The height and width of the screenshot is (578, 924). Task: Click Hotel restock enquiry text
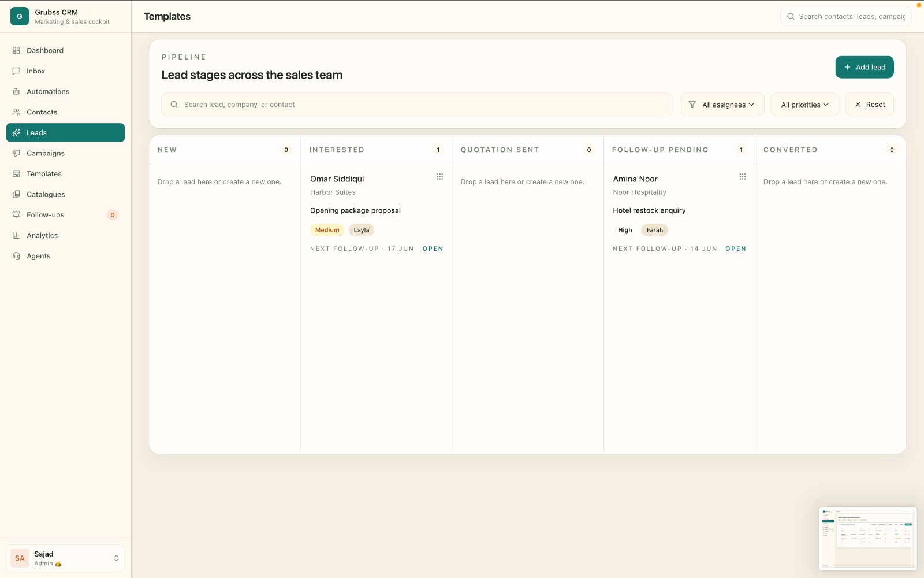(x=649, y=210)
